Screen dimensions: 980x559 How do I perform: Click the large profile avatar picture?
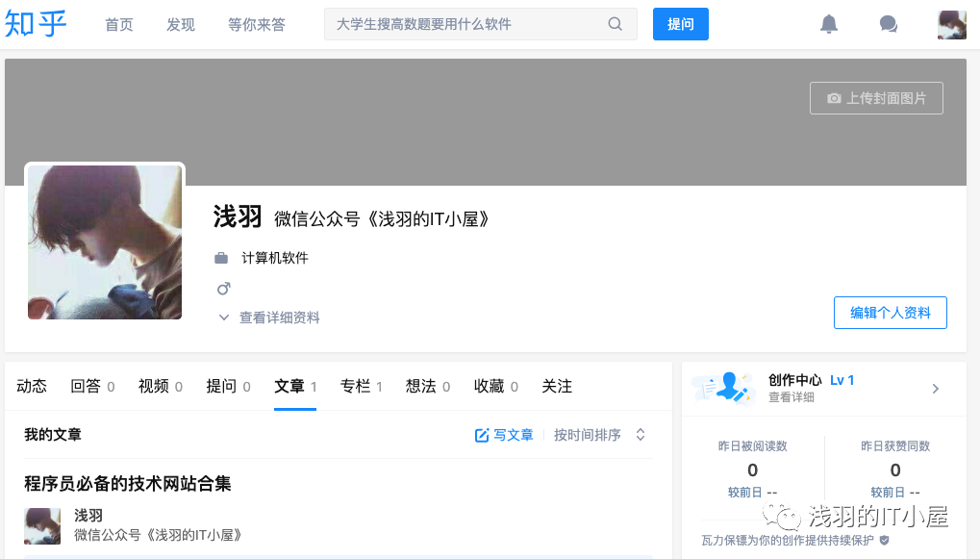pyautogui.click(x=105, y=242)
